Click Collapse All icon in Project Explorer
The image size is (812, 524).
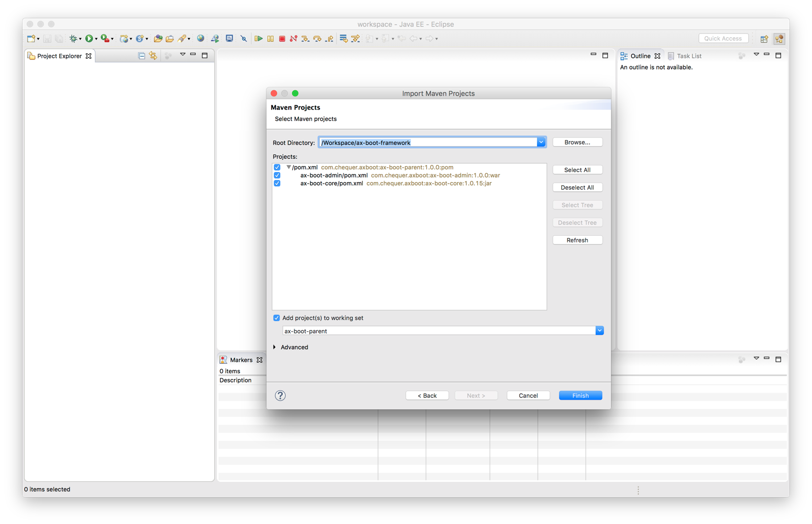pyautogui.click(x=142, y=56)
